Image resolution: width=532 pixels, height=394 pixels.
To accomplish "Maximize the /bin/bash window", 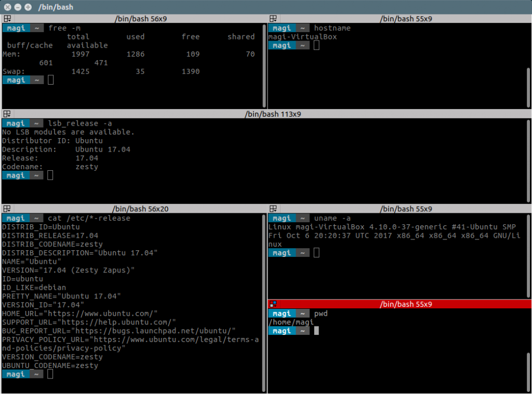I will (28, 7).
